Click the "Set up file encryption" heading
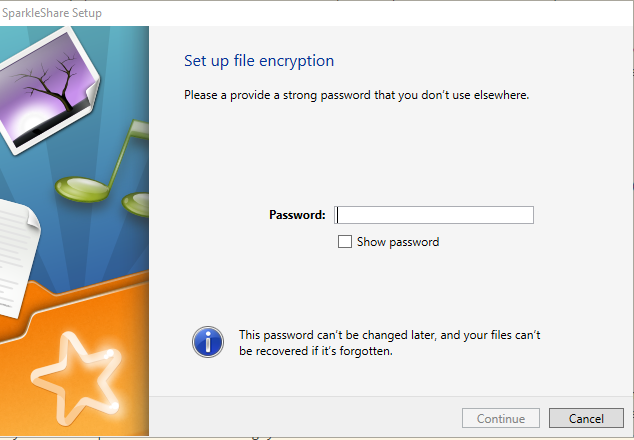This screenshot has width=634, height=440. pos(259,61)
